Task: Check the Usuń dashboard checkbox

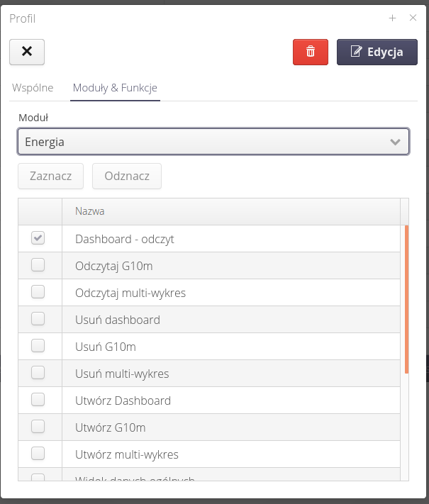Action: click(38, 319)
